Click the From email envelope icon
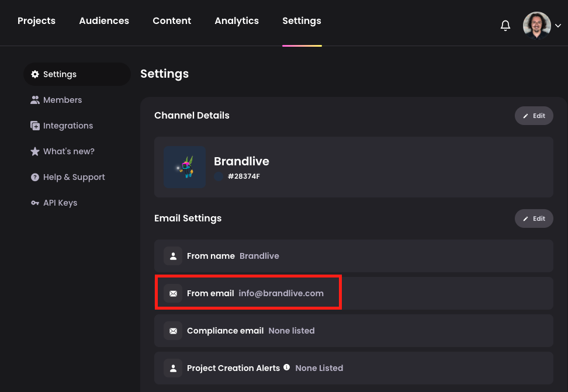 [173, 293]
